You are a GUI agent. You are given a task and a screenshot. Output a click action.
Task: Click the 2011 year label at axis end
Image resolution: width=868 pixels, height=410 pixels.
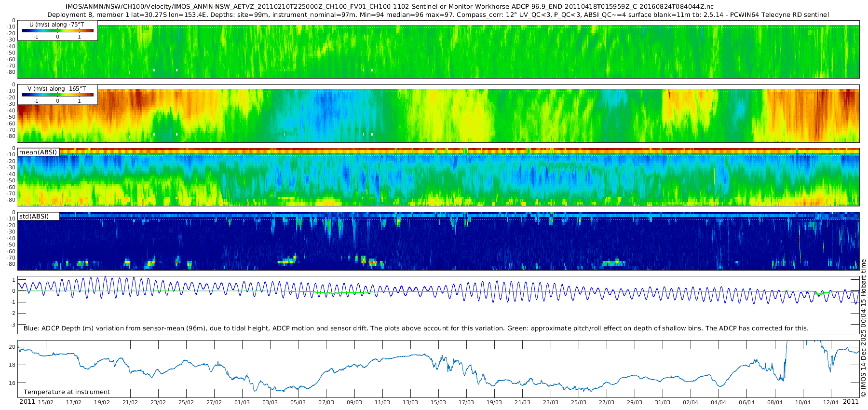[851, 402]
